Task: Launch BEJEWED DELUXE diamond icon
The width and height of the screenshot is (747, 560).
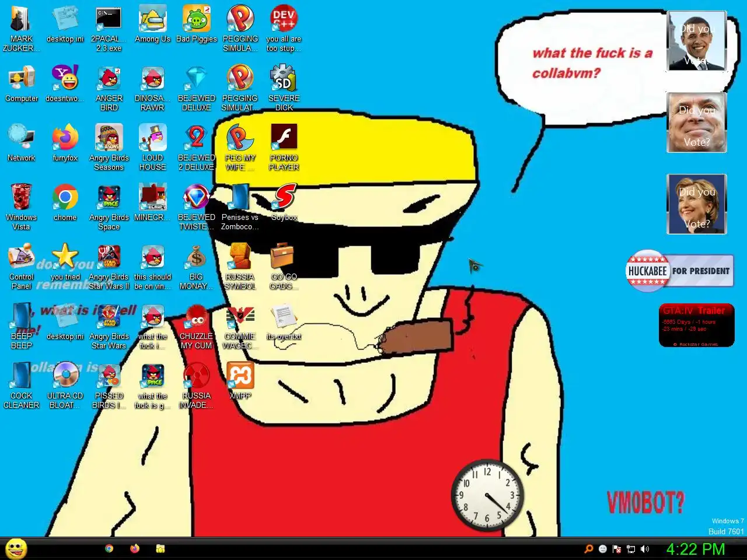Action: (197, 87)
